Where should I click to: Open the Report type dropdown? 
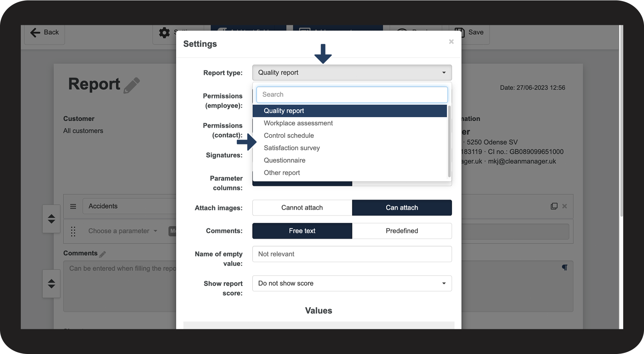pyautogui.click(x=352, y=73)
